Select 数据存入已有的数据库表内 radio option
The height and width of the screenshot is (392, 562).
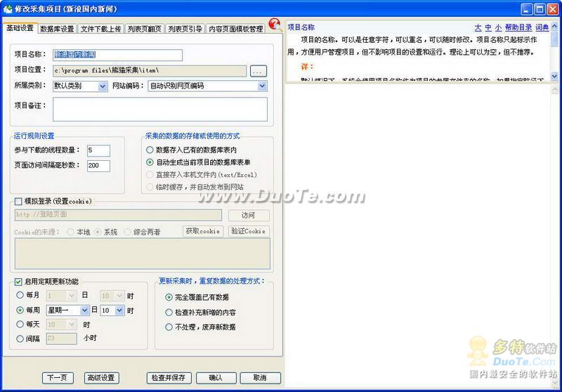point(150,150)
